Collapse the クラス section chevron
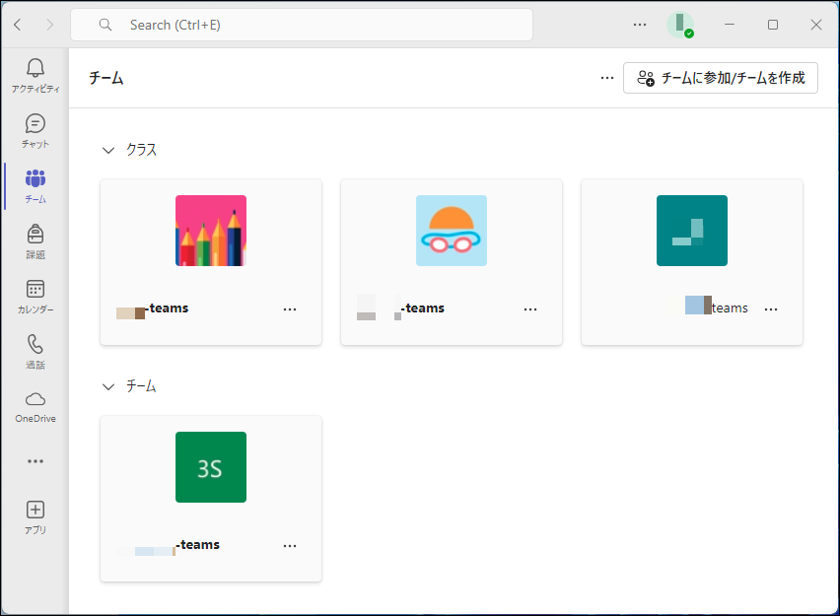 click(108, 150)
